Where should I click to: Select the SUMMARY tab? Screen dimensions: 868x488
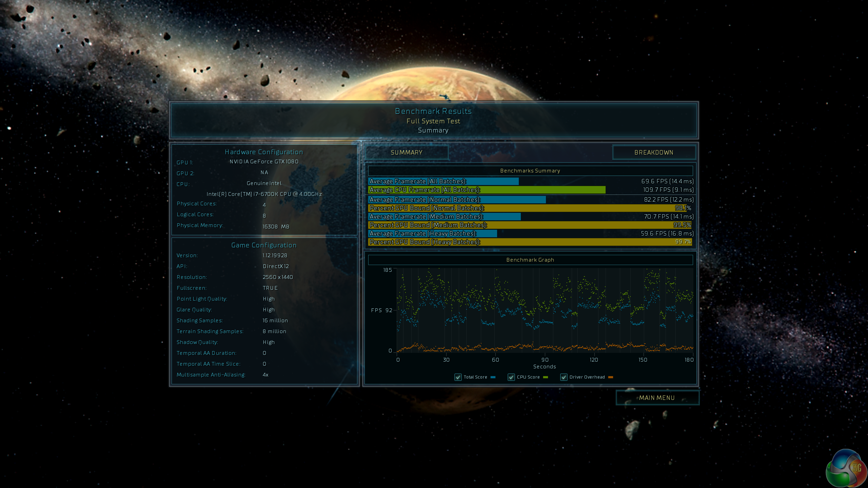click(407, 152)
